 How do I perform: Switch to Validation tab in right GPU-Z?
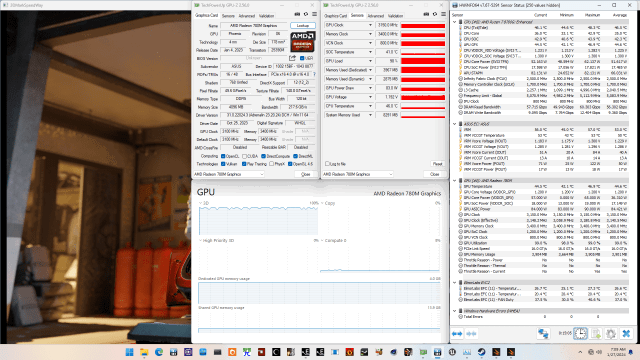[x=395, y=16]
